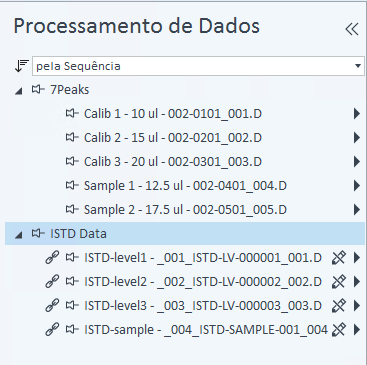Expand arrow for Calib 1 - 10 ul
Image resolution: width=367 pixels, height=365 pixels.
click(x=357, y=114)
